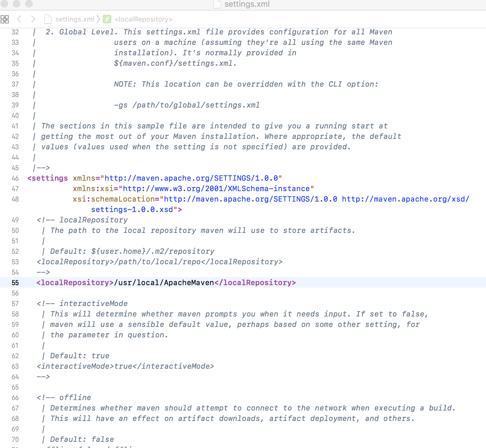Click the "<!-- offline" comment line

pos(64,398)
